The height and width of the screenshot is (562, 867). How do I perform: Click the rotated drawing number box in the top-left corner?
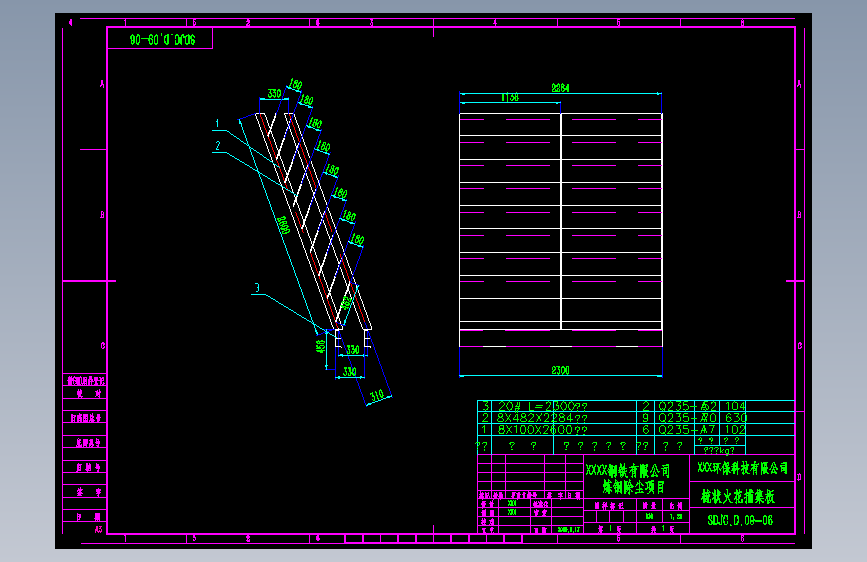click(160, 39)
